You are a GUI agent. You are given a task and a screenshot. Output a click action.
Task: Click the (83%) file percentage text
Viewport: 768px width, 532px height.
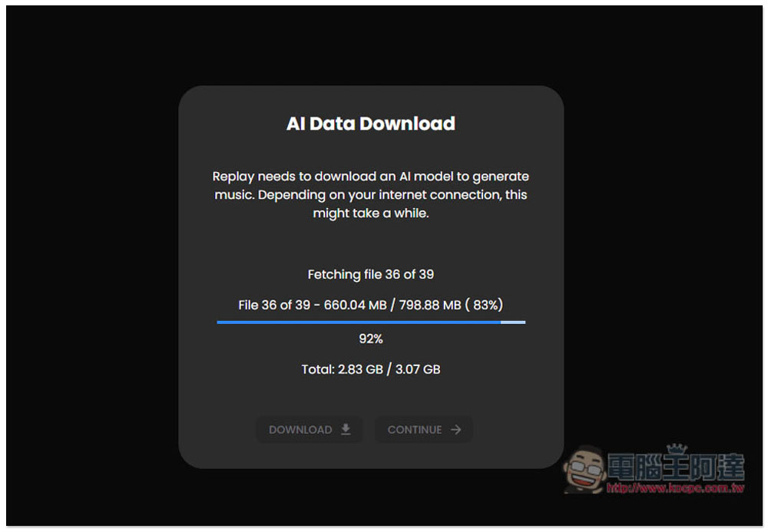pyautogui.click(x=484, y=305)
